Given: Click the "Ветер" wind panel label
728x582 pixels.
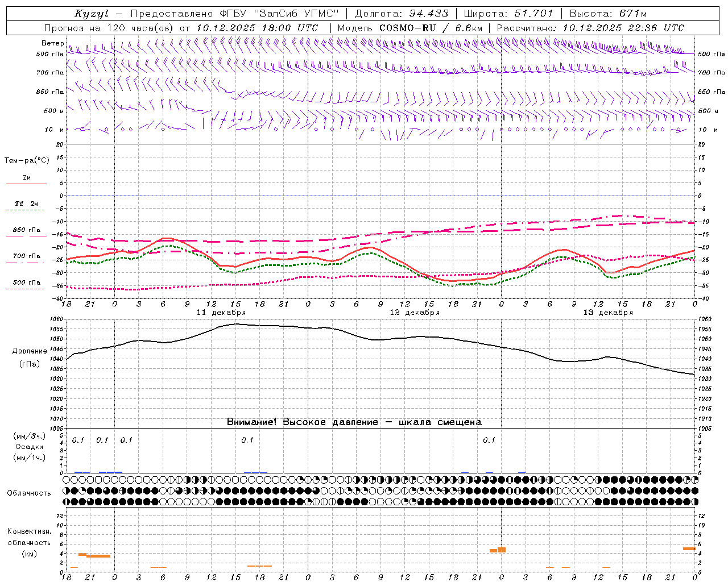Looking at the screenshot, I should tap(53, 43).
